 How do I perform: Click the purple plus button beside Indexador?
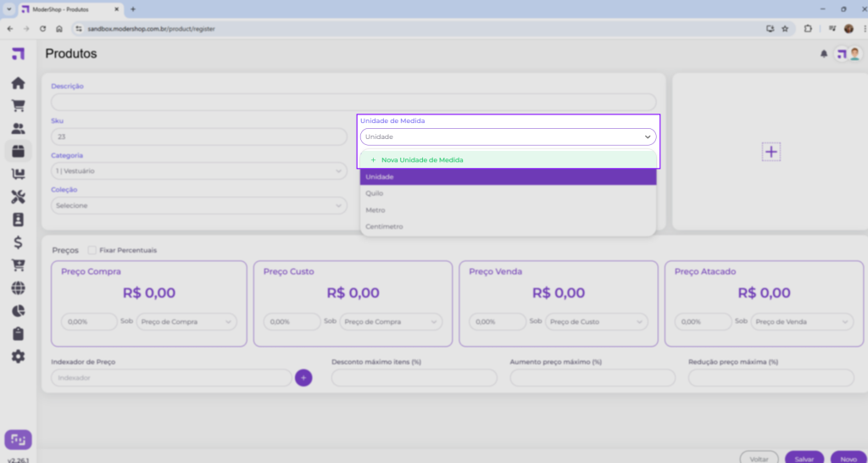pyautogui.click(x=303, y=377)
